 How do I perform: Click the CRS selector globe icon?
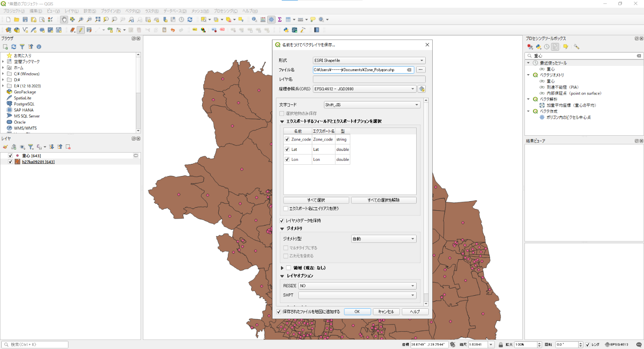click(421, 89)
